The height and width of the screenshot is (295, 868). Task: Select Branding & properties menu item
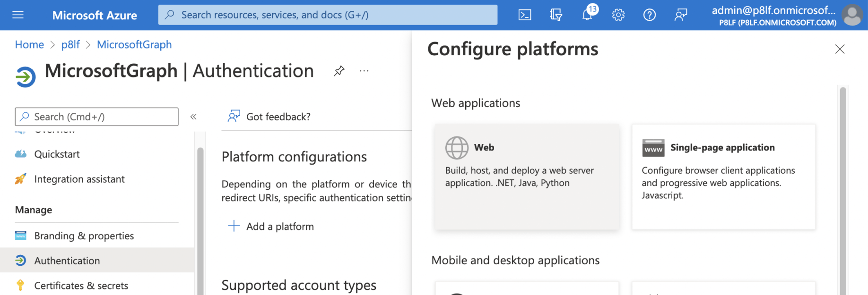pos(84,236)
